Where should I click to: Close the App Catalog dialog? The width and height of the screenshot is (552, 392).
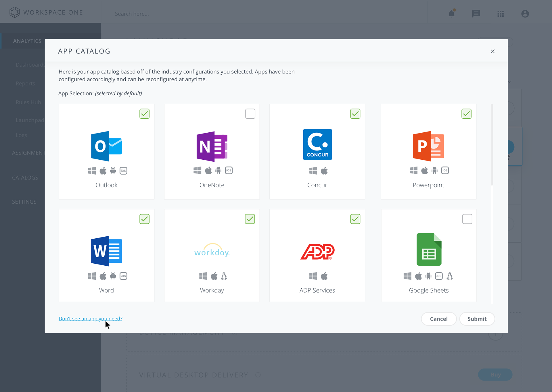click(492, 51)
